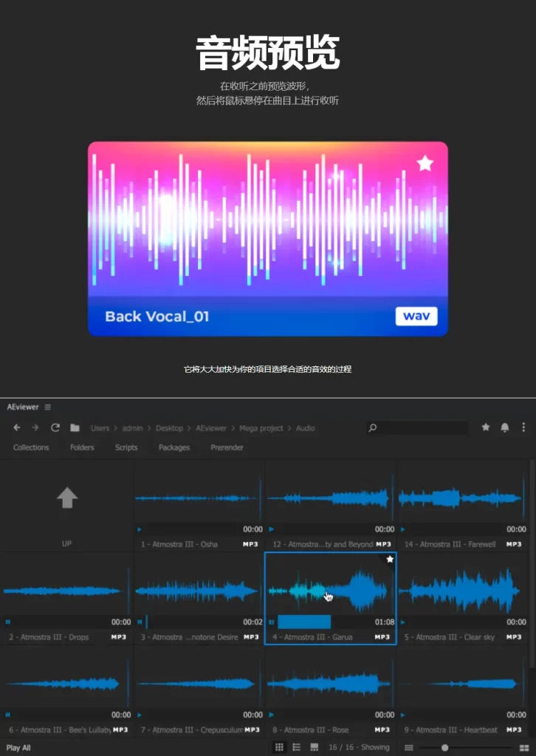This screenshot has width=536, height=756.
Task: Open the notifications bell
Action: [505, 427]
